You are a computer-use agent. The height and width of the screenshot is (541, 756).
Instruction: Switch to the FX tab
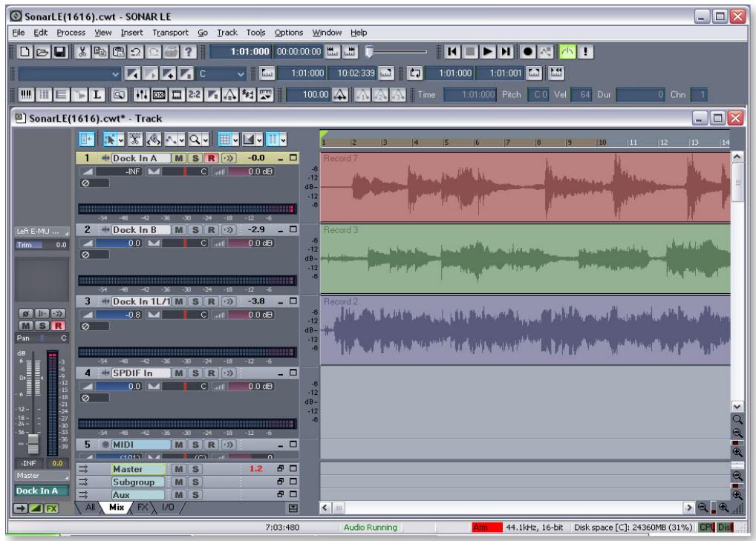[x=142, y=508]
